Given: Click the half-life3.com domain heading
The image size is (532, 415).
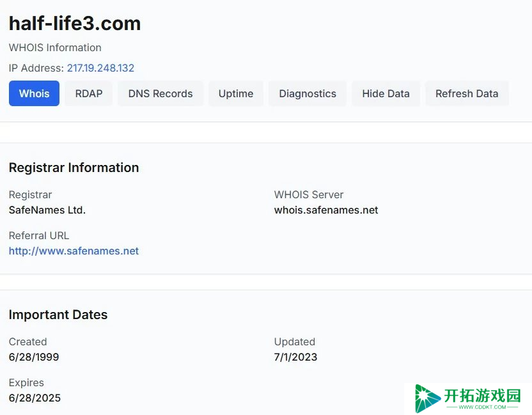Looking at the screenshot, I should (x=75, y=24).
